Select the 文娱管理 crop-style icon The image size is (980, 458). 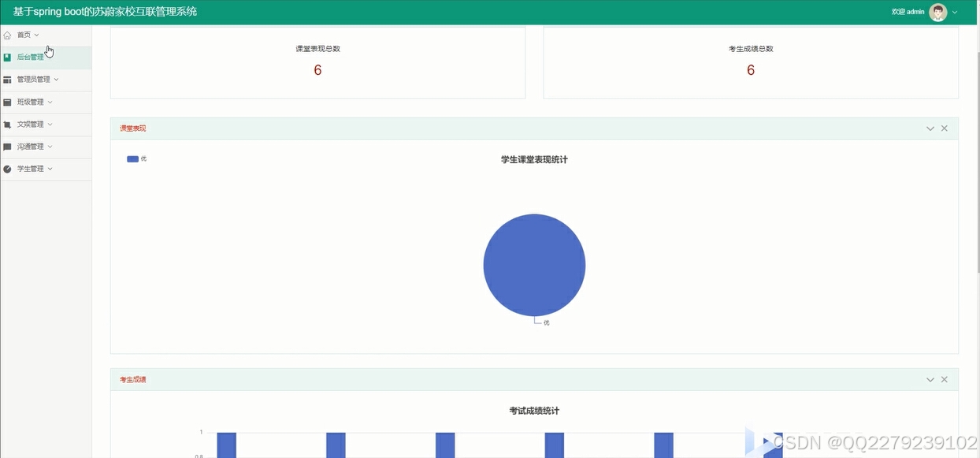pos(9,124)
